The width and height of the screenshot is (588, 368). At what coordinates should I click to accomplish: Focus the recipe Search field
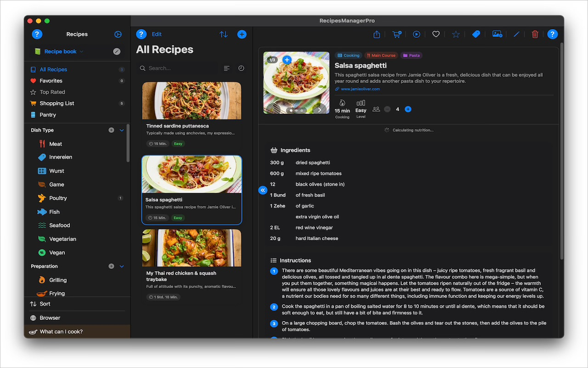pos(178,68)
